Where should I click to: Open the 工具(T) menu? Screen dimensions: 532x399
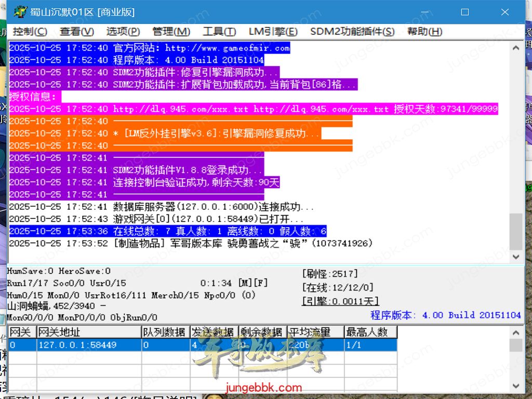(x=219, y=32)
